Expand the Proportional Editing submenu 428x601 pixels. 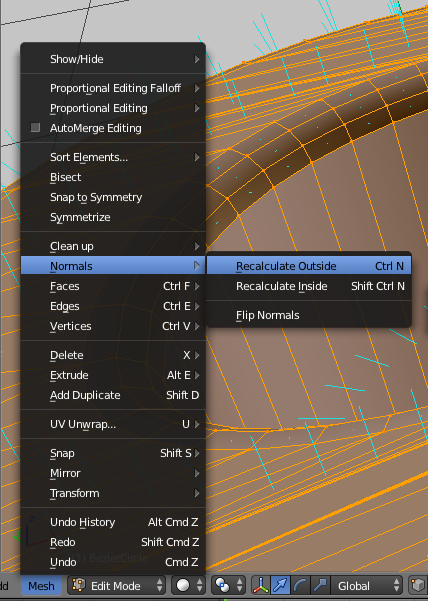click(x=113, y=108)
